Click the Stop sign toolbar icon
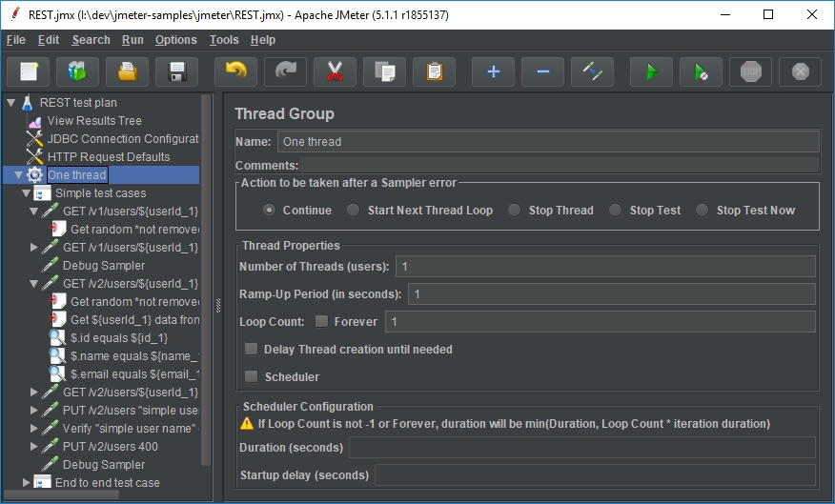835x504 pixels. click(x=750, y=71)
